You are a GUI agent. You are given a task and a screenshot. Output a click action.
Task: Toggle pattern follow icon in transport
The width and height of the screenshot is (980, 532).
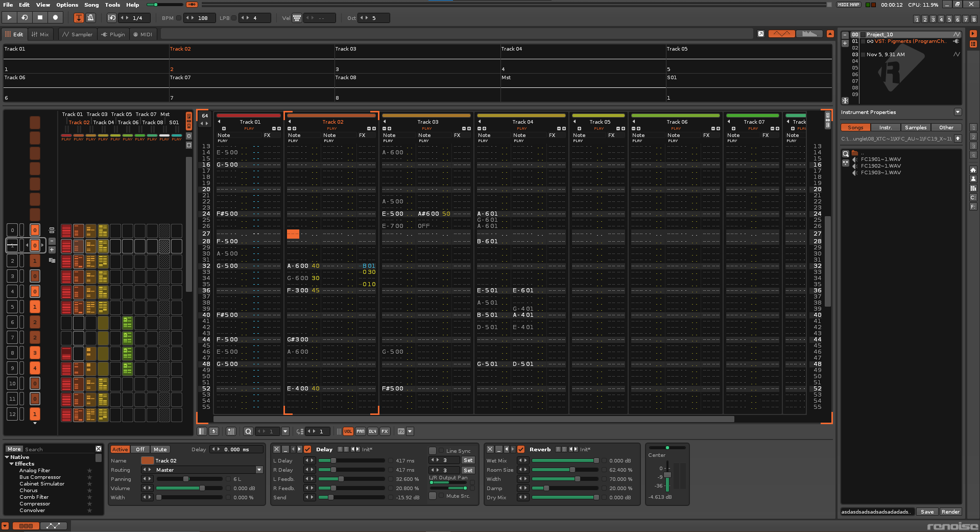79,18
